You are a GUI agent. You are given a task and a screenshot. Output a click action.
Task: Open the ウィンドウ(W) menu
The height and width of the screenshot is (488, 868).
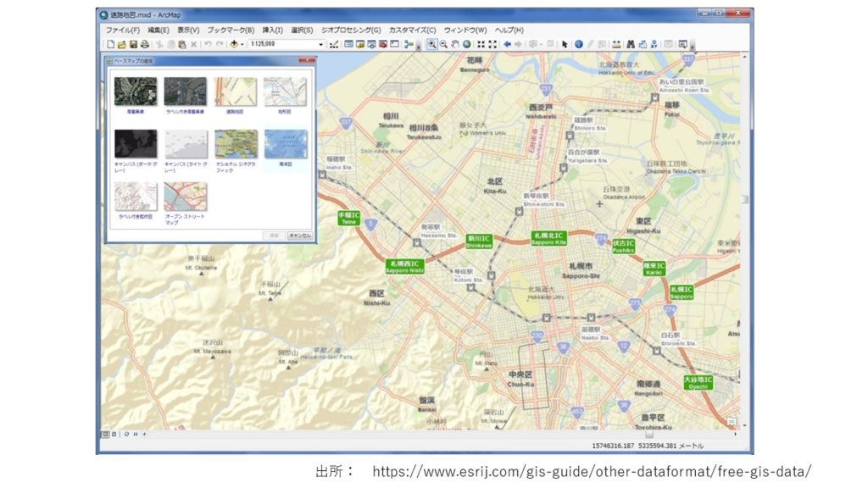tap(465, 30)
